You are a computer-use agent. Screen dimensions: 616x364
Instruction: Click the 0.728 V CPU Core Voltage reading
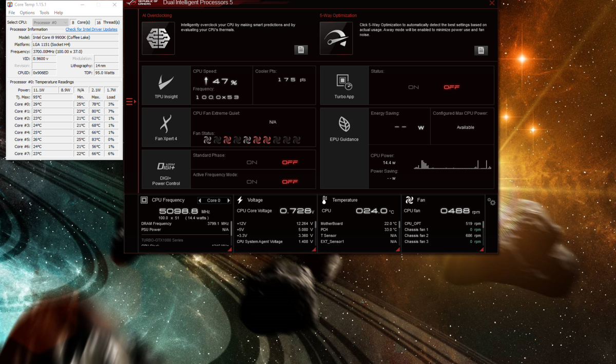pos(297,211)
